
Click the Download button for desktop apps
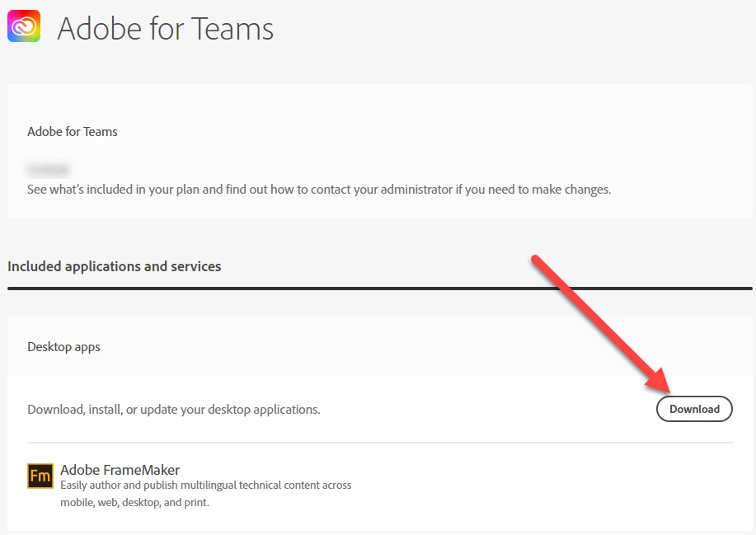click(694, 409)
